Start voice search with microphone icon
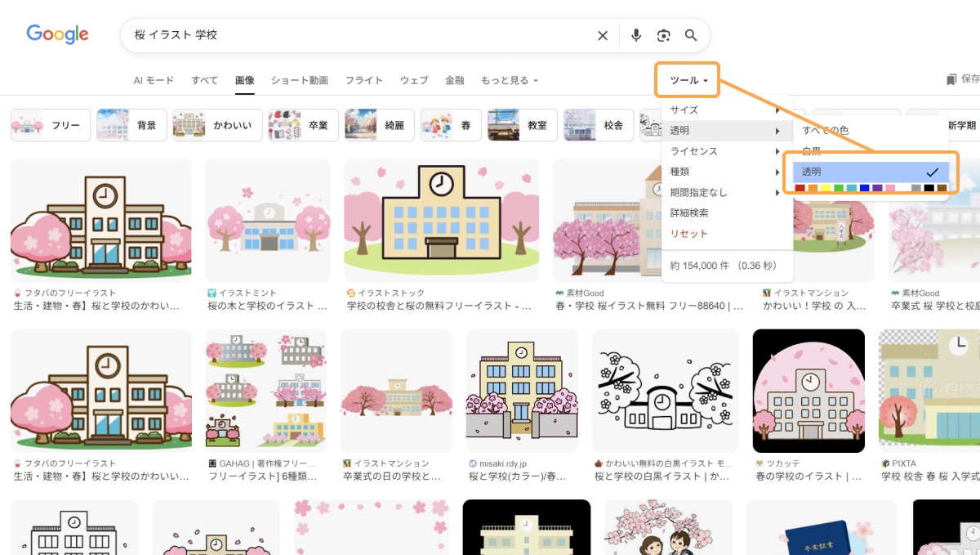Screen dimensions: 980x555 [x=636, y=35]
